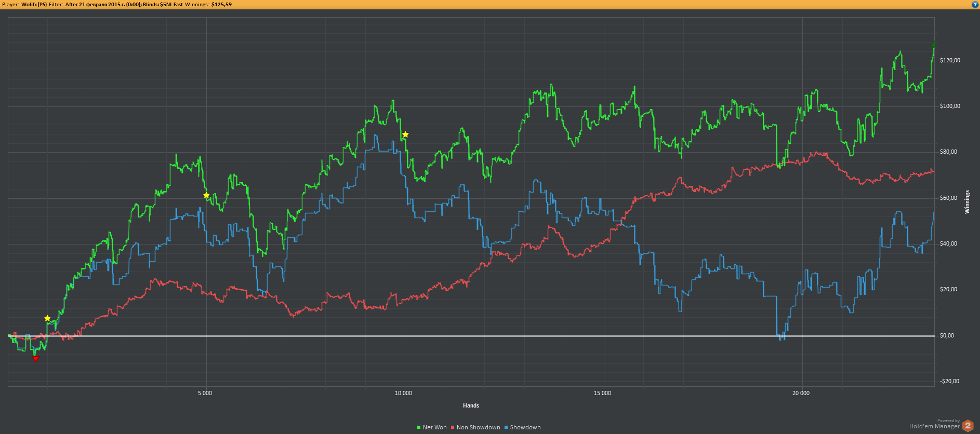Click the -$20,00 axis value
This screenshot has width=980, height=434.
click(949, 381)
